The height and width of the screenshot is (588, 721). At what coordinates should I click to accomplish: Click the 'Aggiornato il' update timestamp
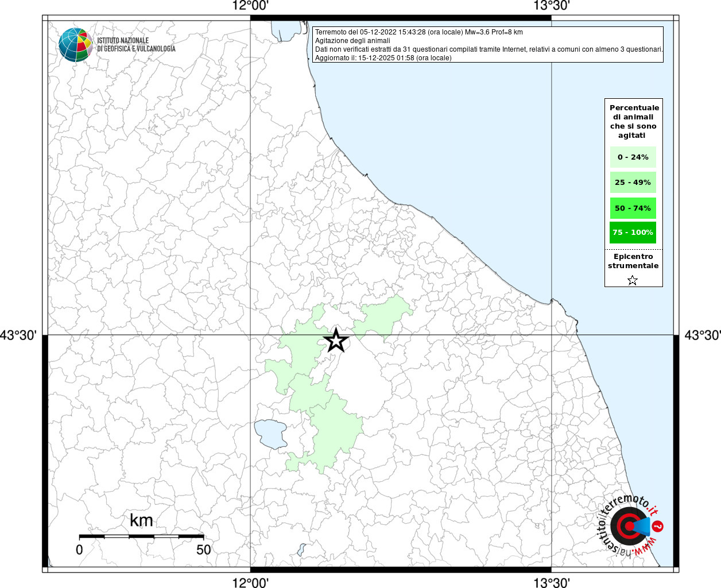point(383,58)
